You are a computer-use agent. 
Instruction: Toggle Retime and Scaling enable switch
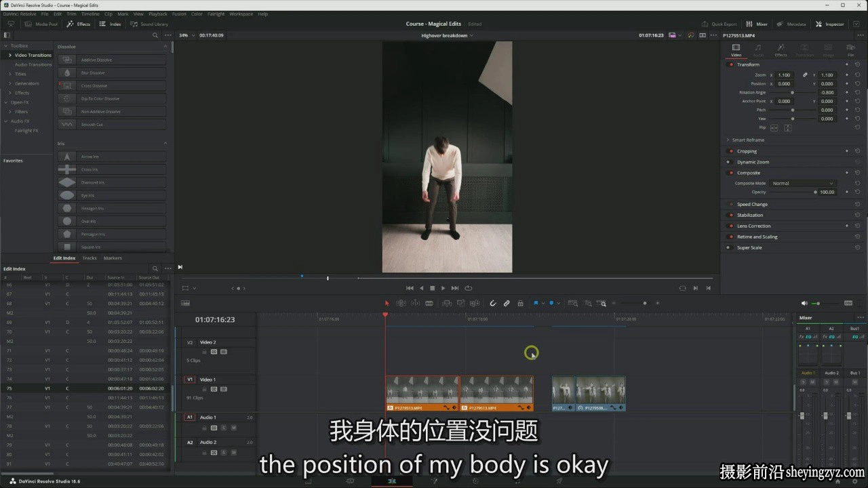(x=731, y=237)
